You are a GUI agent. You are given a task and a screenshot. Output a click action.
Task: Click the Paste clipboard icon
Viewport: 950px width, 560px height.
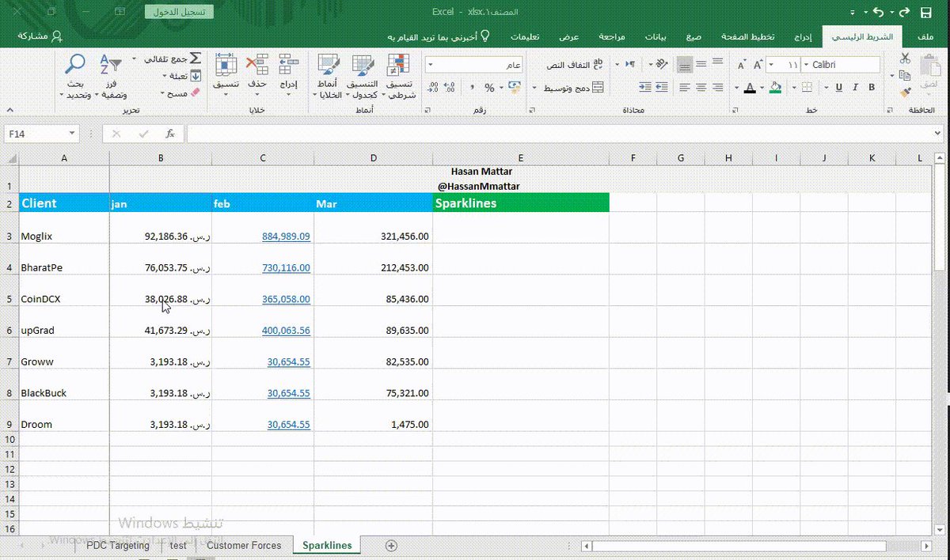click(929, 66)
